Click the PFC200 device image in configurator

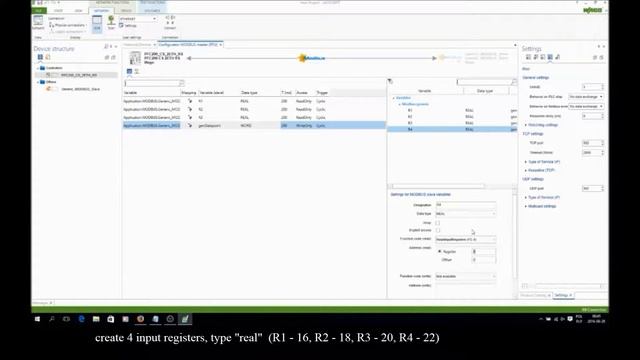[x=135, y=58]
